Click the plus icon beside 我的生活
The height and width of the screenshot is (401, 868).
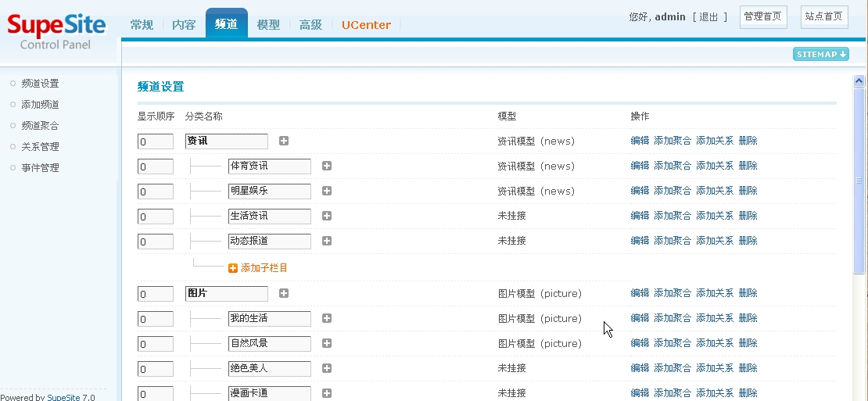(x=327, y=318)
